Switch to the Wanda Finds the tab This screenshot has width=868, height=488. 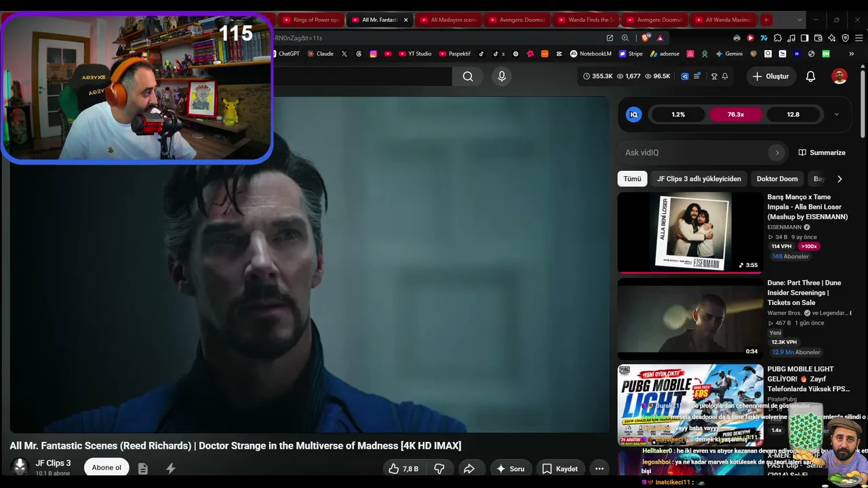point(587,20)
